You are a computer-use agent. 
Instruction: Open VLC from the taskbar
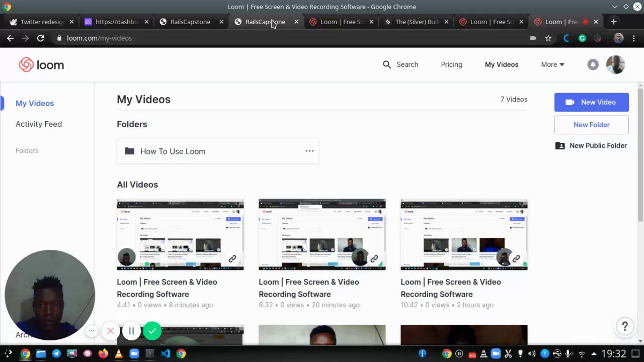click(119, 353)
